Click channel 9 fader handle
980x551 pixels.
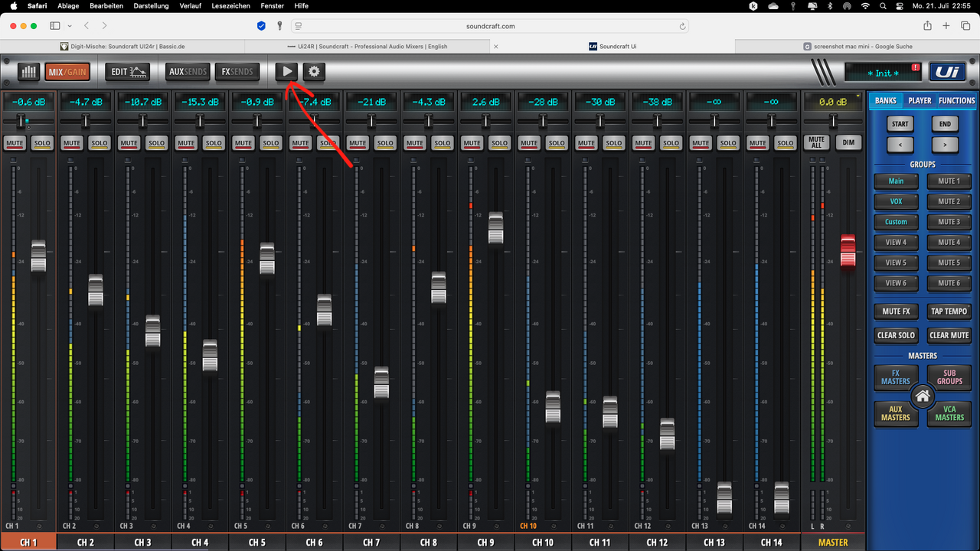click(x=495, y=228)
